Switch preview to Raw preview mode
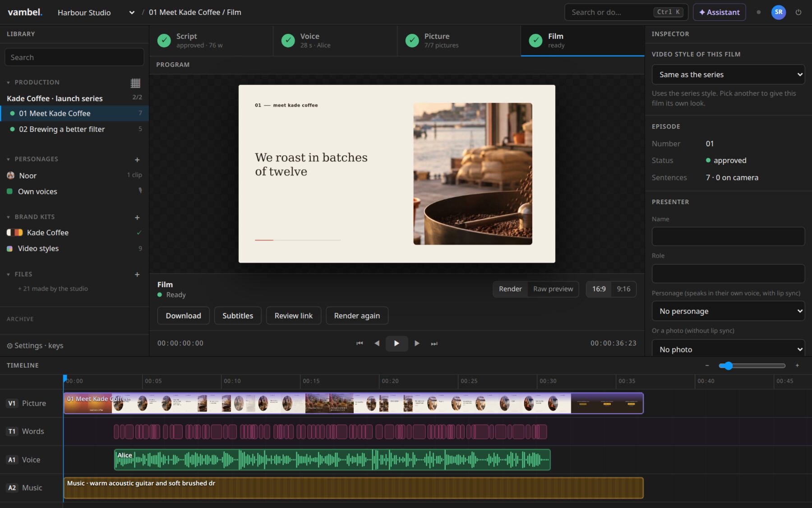This screenshot has width=812, height=508. [553, 289]
